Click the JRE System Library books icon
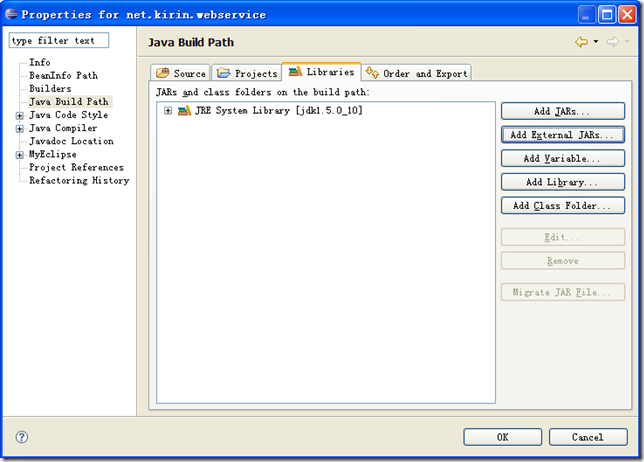Screen dimensions: 644x462 click(184, 110)
